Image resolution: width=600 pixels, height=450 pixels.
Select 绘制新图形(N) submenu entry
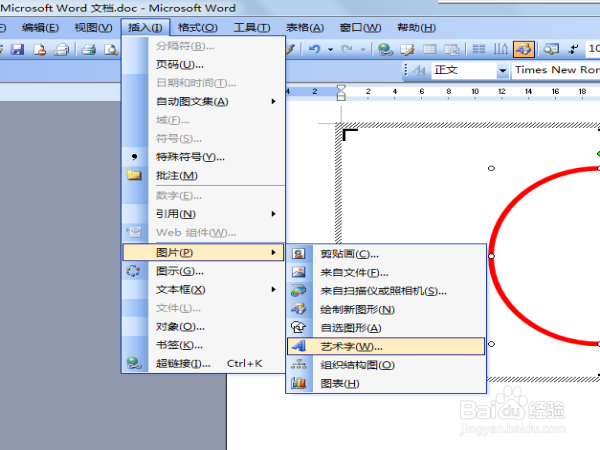pos(386,309)
